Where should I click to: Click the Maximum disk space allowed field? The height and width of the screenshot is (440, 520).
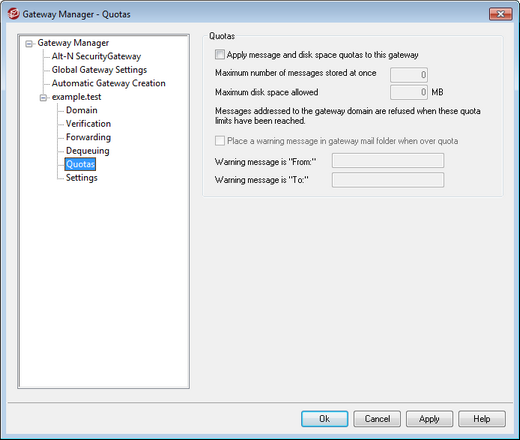[409, 92]
